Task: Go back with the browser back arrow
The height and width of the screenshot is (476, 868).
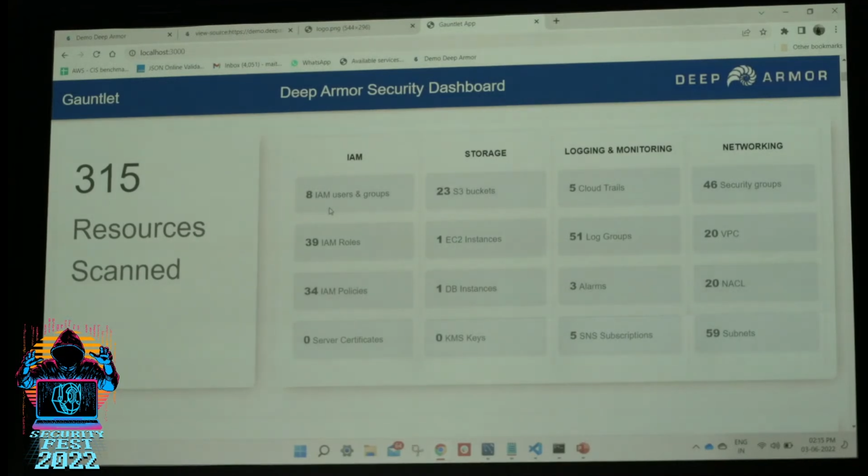Action: (65, 55)
